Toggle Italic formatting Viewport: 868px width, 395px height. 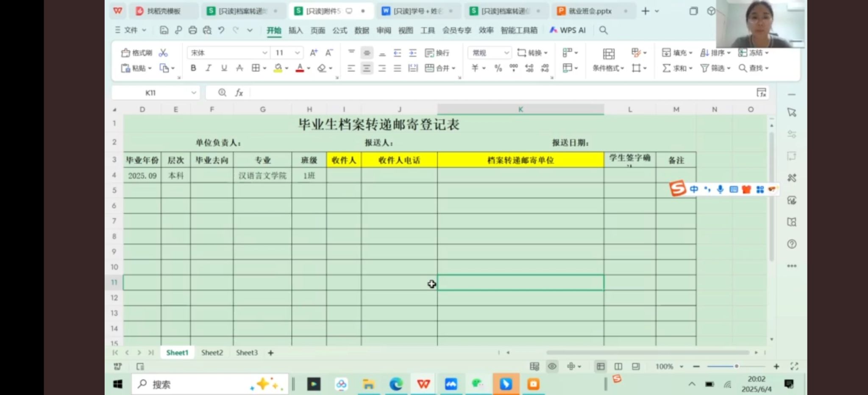[209, 68]
